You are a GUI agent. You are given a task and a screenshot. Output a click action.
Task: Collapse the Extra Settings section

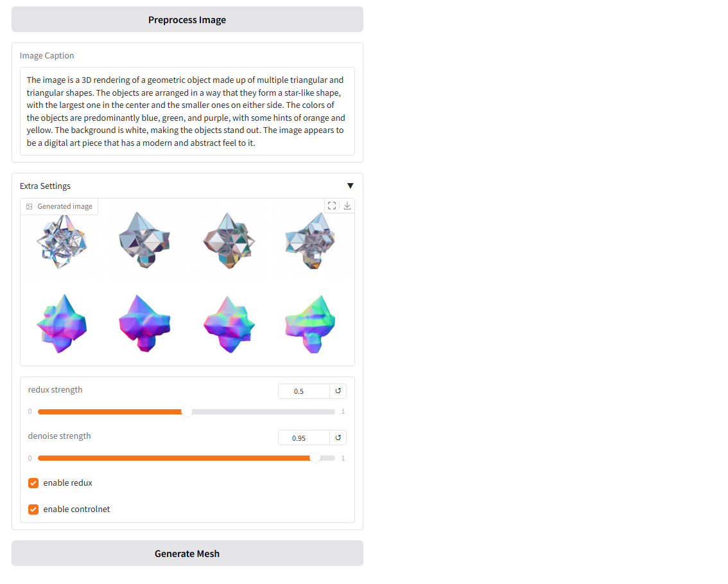pyautogui.click(x=350, y=186)
